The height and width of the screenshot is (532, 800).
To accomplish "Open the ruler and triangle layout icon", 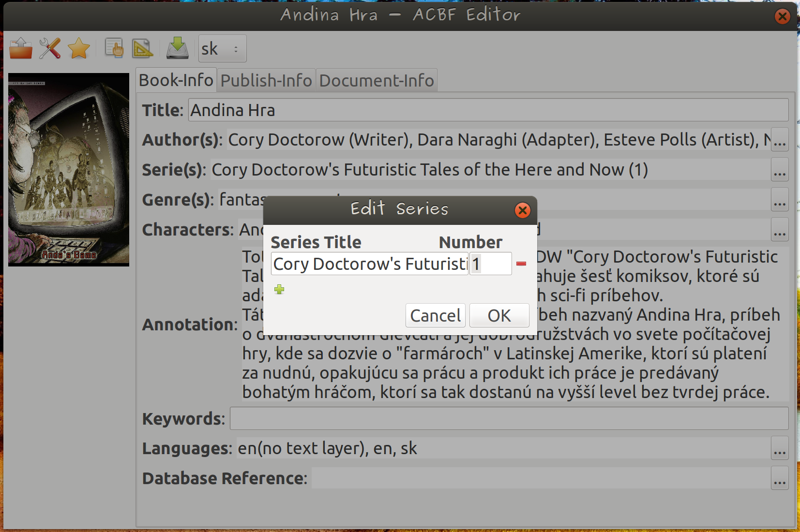I will click(142, 48).
